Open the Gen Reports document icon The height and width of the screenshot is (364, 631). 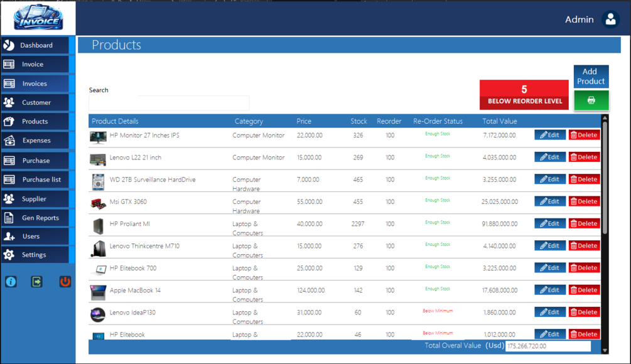tap(9, 218)
